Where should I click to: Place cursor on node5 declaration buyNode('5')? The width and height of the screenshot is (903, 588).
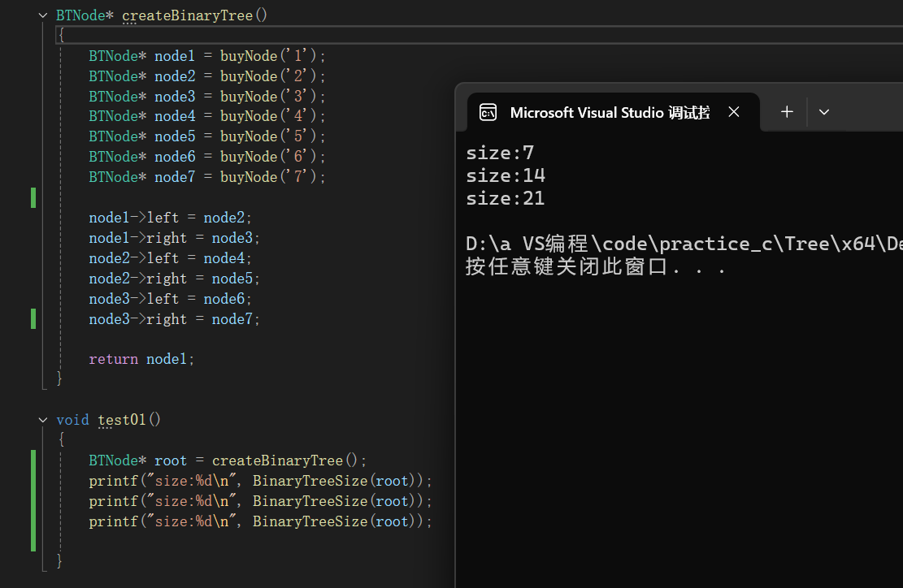pos(206,136)
